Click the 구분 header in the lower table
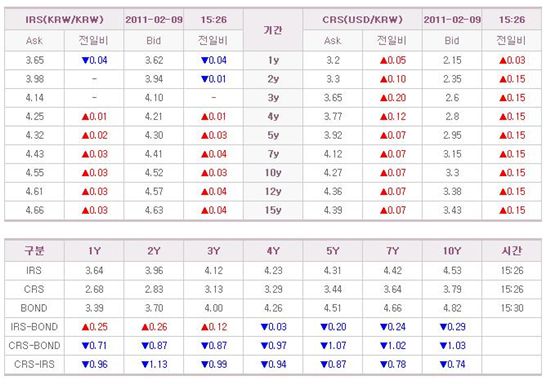This screenshot has width=550, height=384. pyautogui.click(x=34, y=250)
